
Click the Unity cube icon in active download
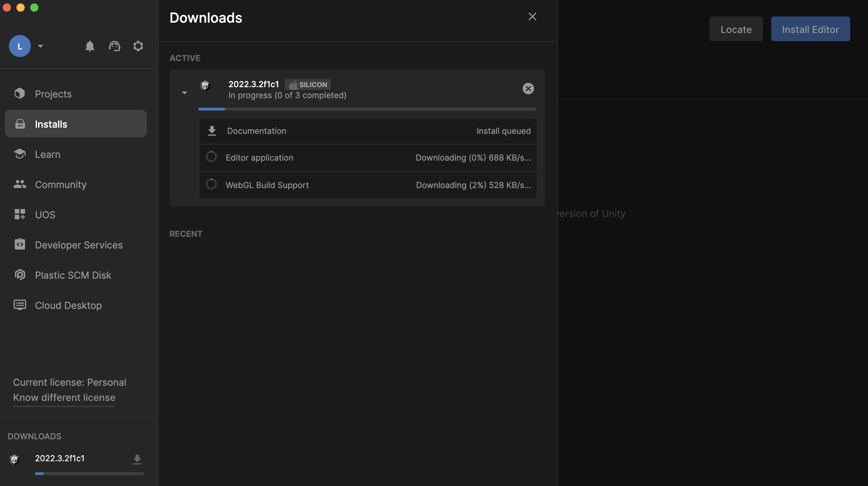click(x=205, y=85)
